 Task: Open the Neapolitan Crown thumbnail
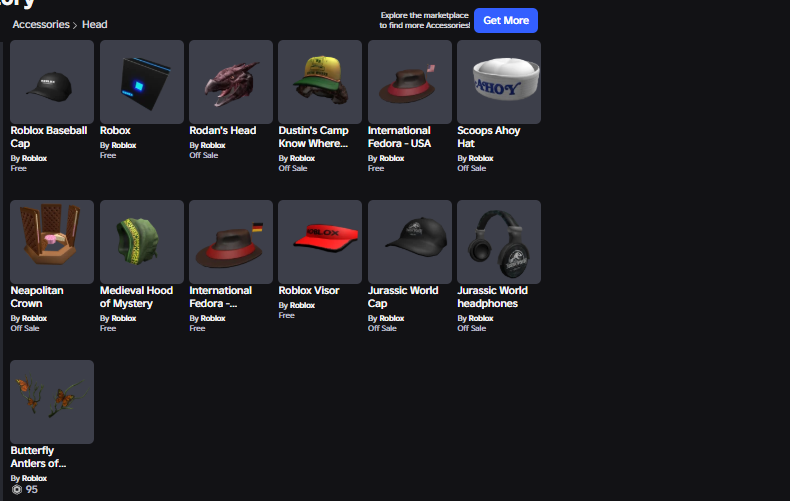52,242
